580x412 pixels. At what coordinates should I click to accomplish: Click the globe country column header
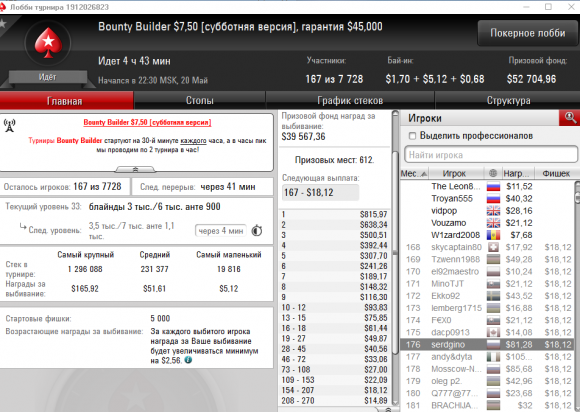492,173
